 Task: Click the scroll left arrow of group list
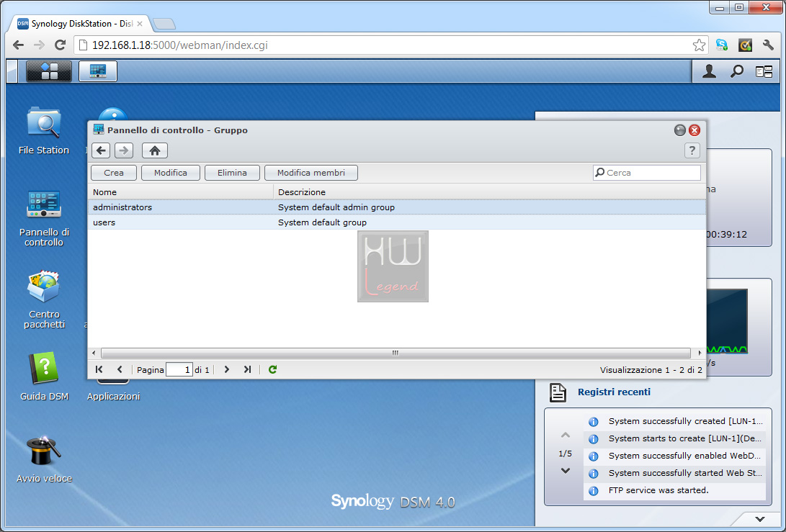(94, 353)
